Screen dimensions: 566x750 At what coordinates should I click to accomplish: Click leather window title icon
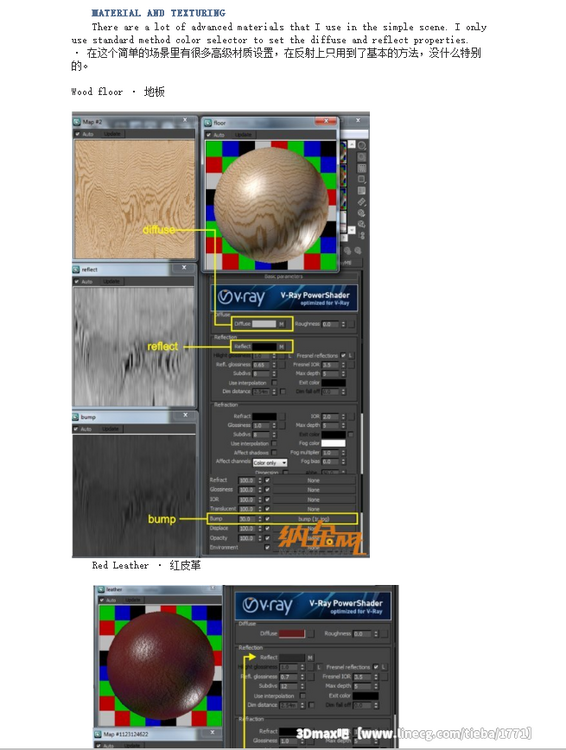pyautogui.click(x=101, y=590)
